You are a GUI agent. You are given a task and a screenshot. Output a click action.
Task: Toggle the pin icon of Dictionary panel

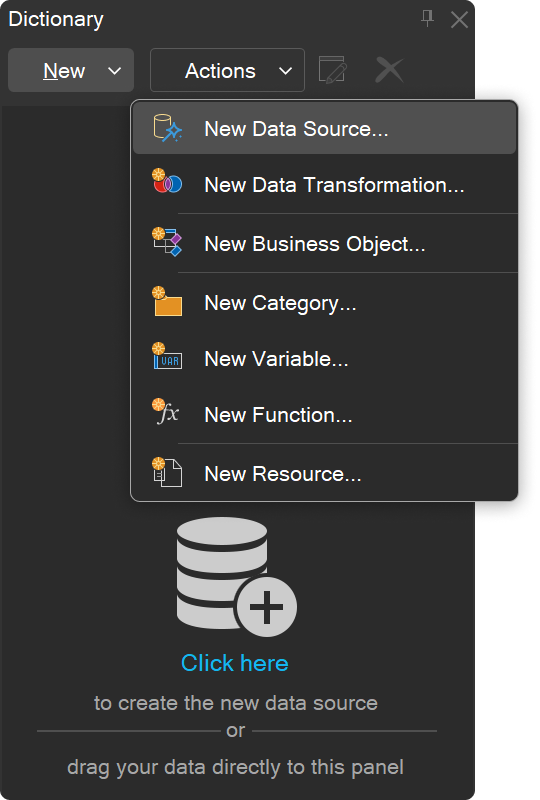click(x=427, y=19)
